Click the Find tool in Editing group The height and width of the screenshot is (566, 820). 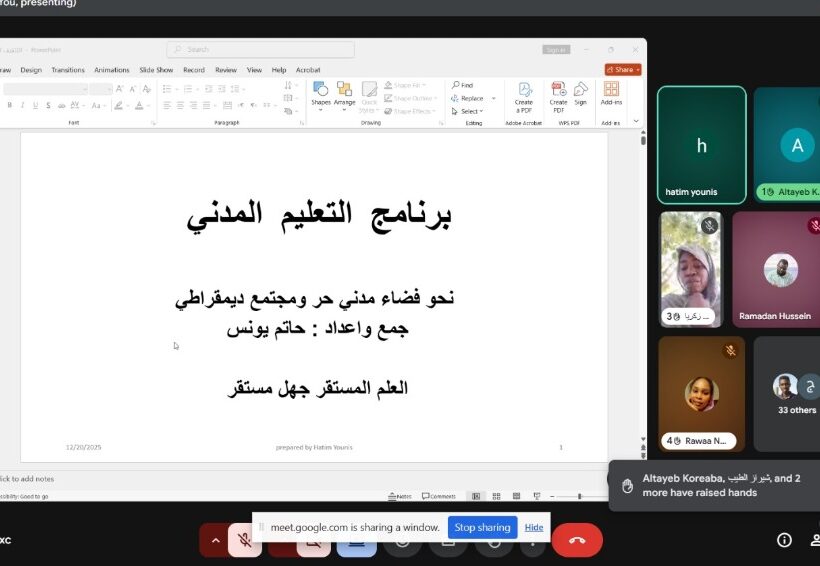(x=462, y=85)
